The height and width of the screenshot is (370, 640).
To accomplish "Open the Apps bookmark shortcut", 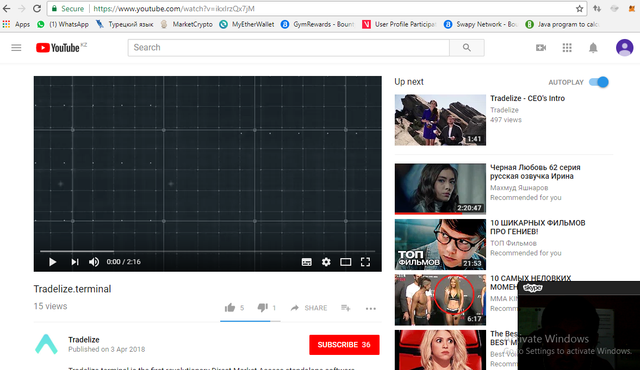I will pos(16,24).
